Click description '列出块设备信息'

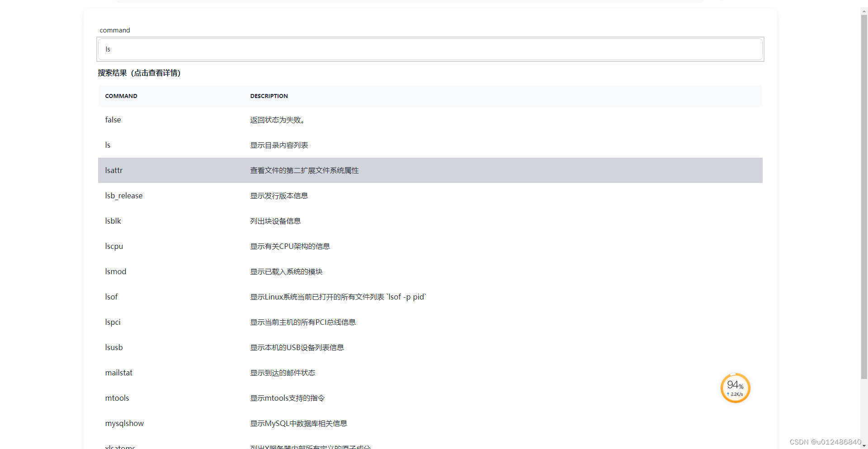coord(275,221)
